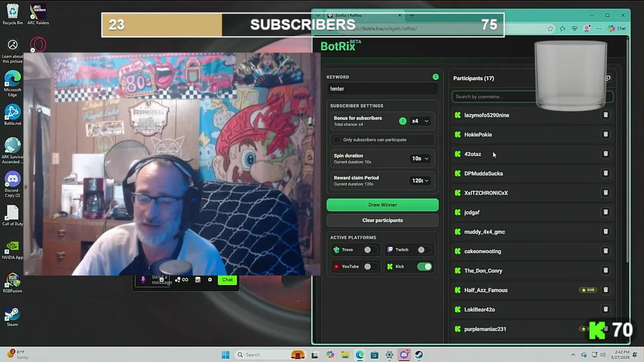Open Battle.net desktop shortcut
644x362 pixels.
point(13,116)
